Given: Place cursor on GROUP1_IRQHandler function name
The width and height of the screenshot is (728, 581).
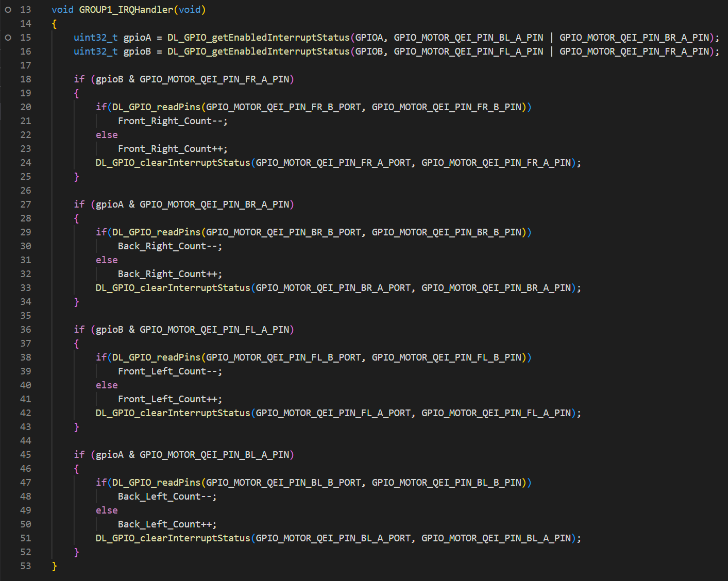Looking at the screenshot, I should pos(126,10).
